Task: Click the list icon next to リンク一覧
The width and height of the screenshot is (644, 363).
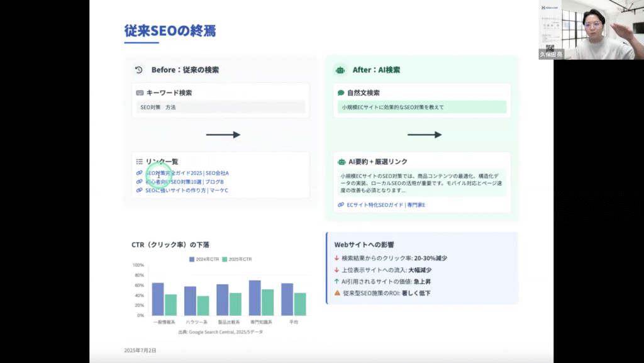Action: click(x=140, y=162)
